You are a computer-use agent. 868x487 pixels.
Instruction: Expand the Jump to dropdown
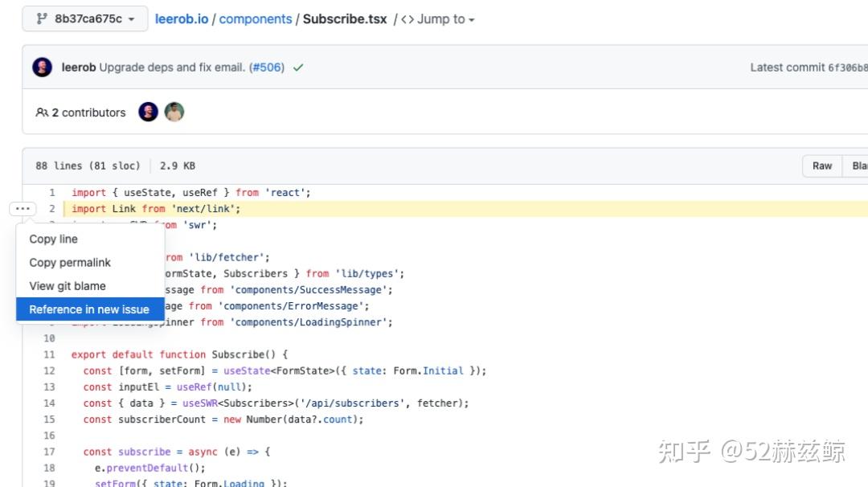[x=444, y=19]
